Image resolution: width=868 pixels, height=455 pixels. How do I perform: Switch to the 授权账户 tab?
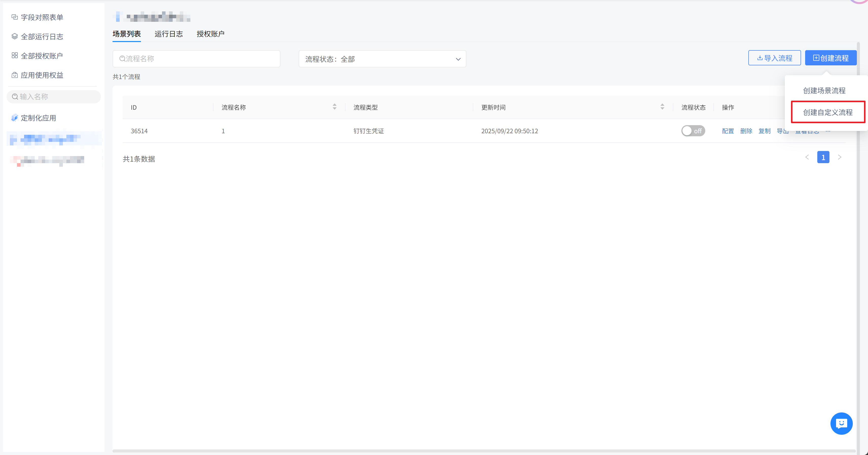coord(210,34)
